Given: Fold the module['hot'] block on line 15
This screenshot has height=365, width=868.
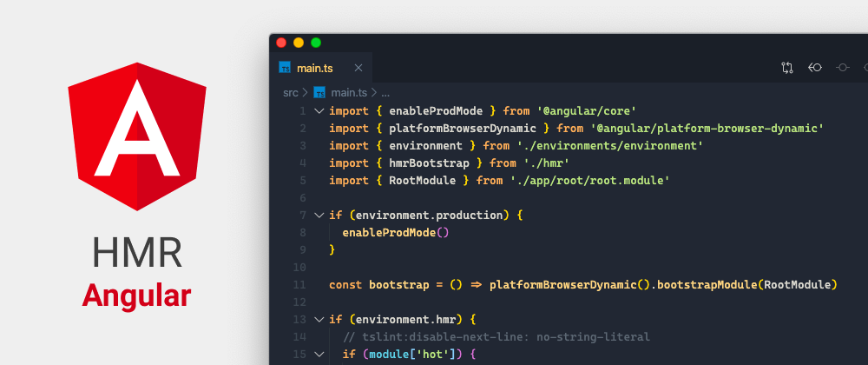Looking at the screenshot, I should (319, 354).
